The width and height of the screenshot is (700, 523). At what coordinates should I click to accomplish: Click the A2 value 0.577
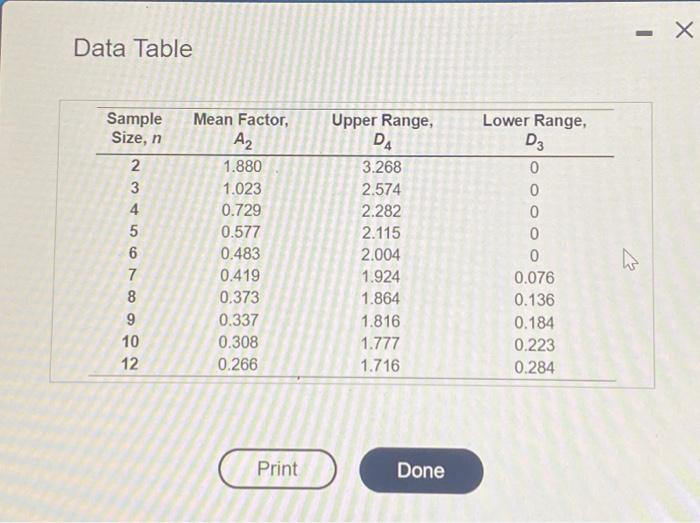pyautogui.click(x=241, y=232)
